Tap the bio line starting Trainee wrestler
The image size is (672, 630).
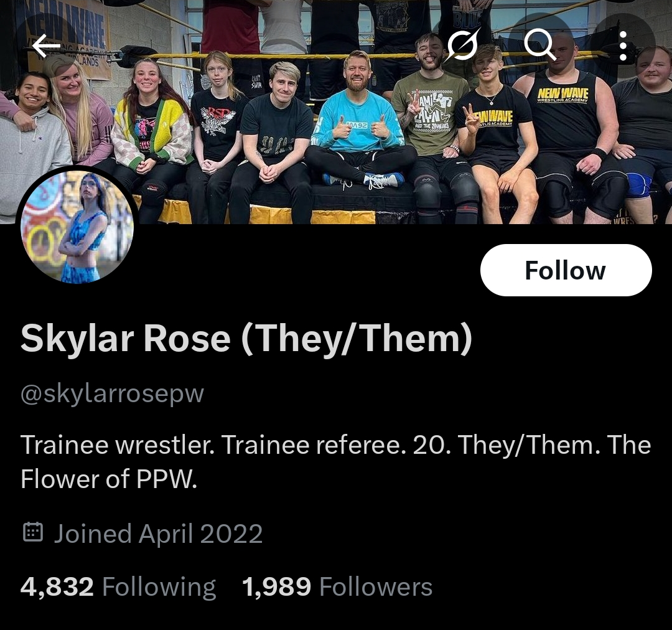pos(335,444)
